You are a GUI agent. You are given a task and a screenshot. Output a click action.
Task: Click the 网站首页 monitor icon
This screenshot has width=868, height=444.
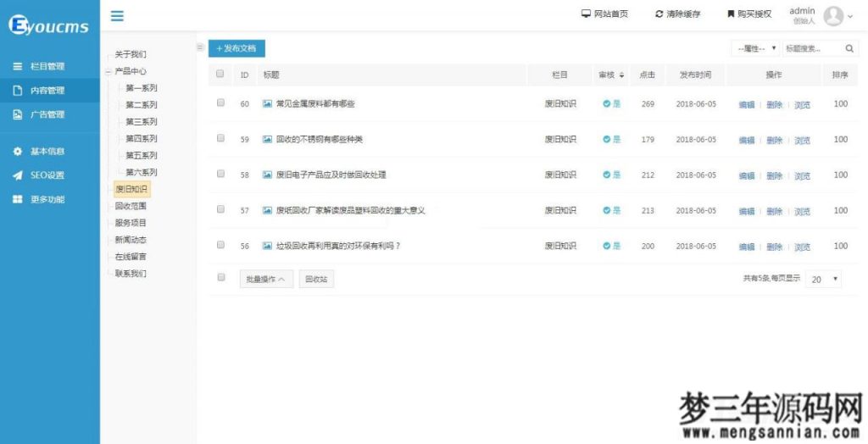[586, 14]
